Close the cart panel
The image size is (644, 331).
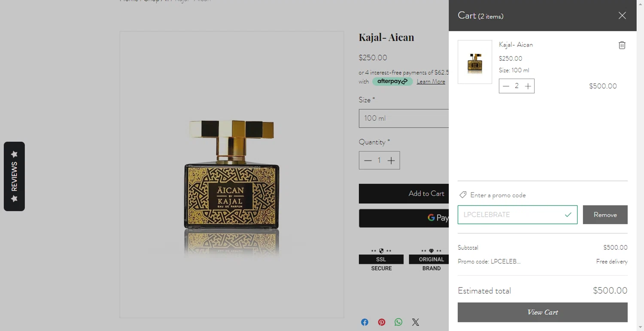[x=622, y=16]
